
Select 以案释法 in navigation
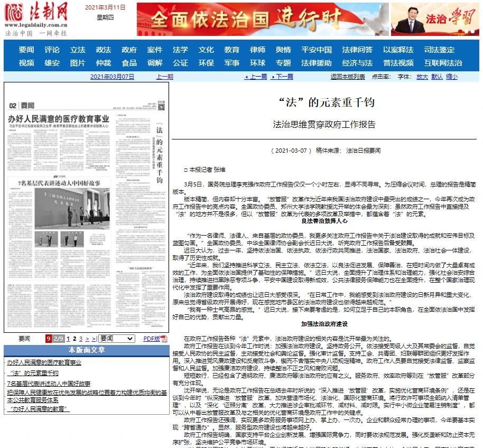coord(398,50)
